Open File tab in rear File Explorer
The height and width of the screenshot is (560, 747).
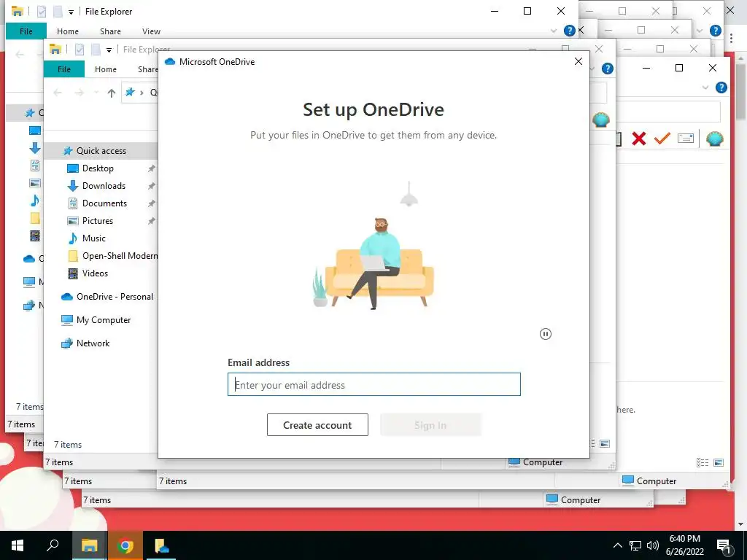click(x=26, y=31)
